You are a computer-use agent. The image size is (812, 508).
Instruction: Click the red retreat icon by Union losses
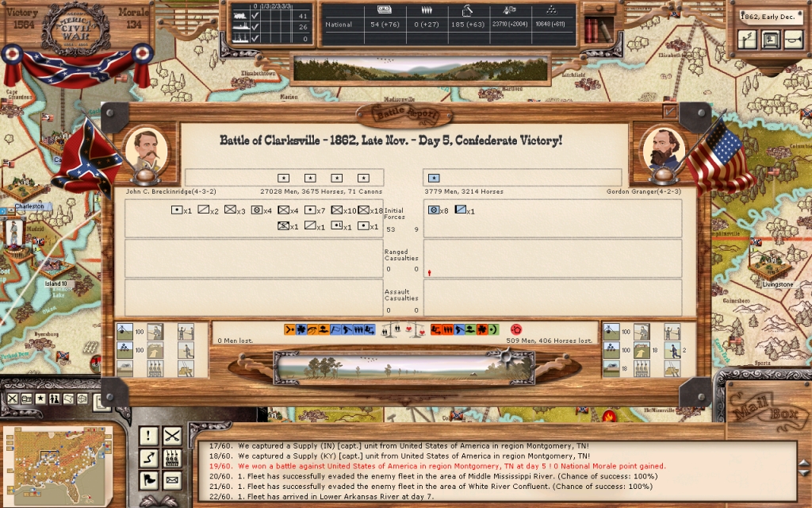coord(518,329)
